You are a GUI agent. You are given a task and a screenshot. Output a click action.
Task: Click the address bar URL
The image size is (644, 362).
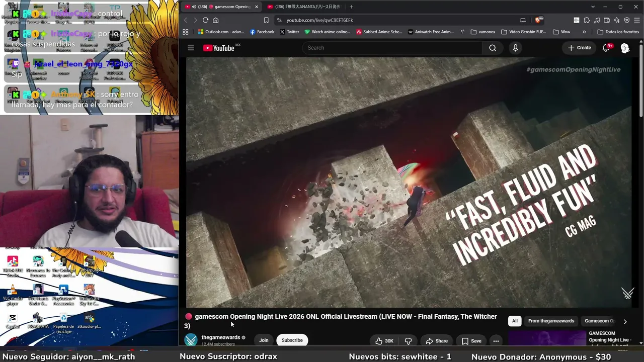pos(320,20)
